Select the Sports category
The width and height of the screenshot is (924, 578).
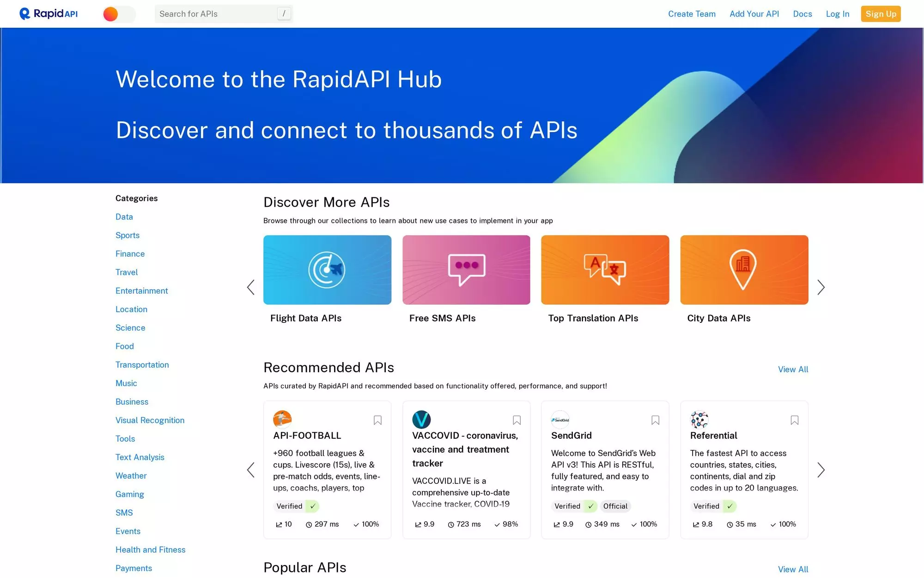click(x=128, y=235)
